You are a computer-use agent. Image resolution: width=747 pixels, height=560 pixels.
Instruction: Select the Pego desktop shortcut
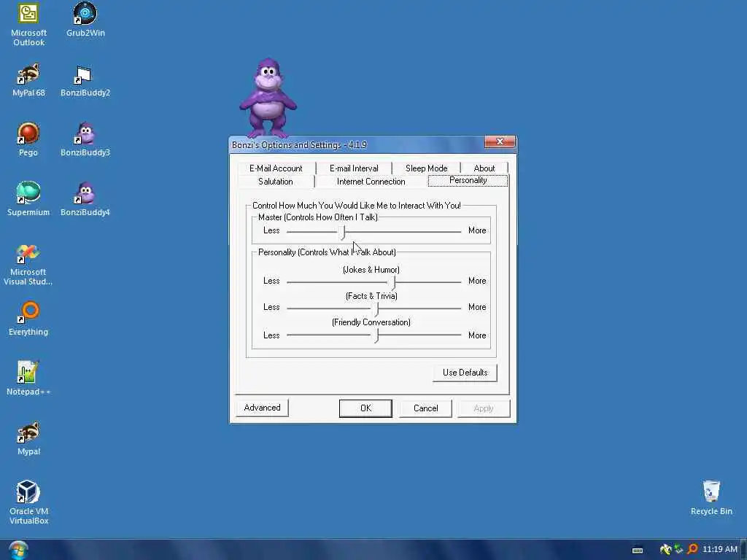click(28, 139)
